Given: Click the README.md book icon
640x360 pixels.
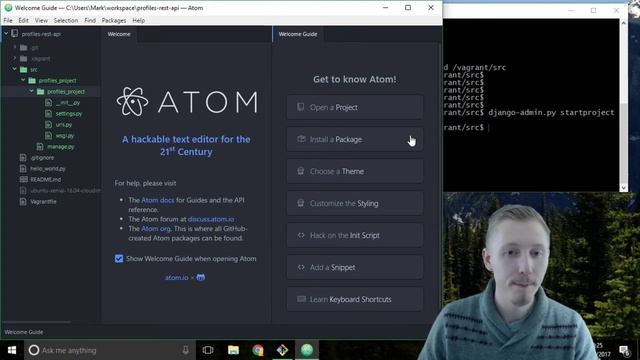Looking at the screenshot, I should (23, 180).
